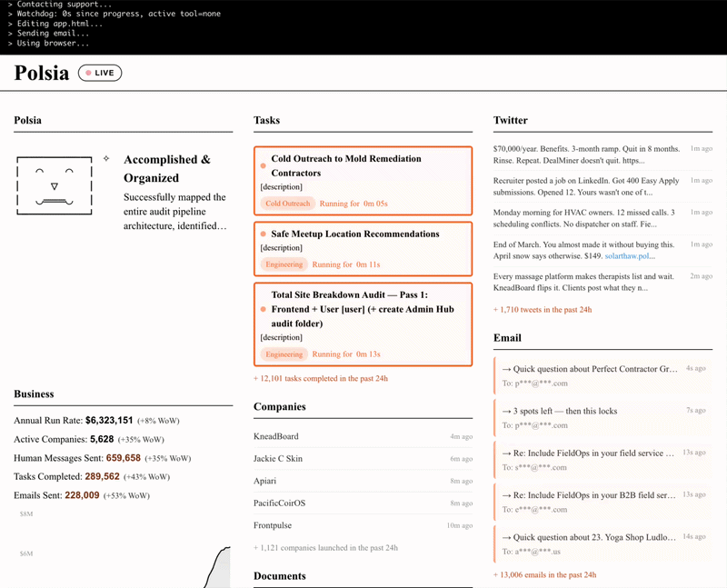Select the Twitter section header
Screen dimensions: 727x588
pos(510,120)
